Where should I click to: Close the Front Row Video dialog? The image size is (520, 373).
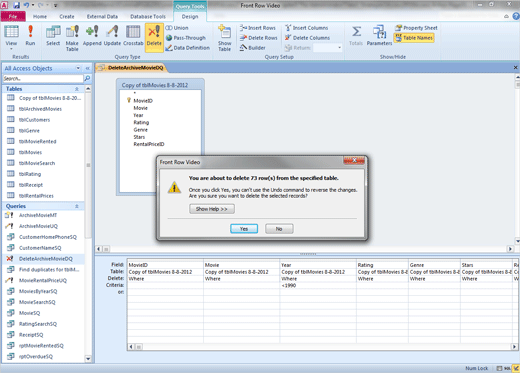(x=354, y=161)
